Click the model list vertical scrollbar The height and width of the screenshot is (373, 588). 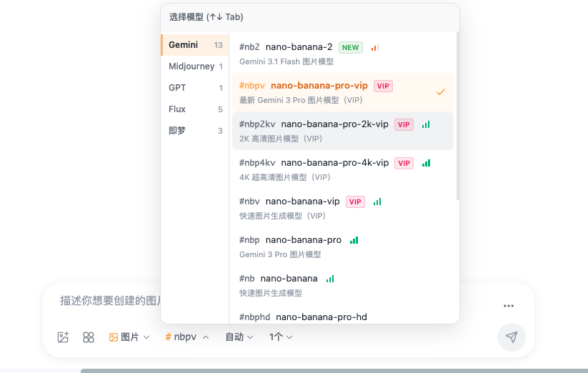point(457,116)
